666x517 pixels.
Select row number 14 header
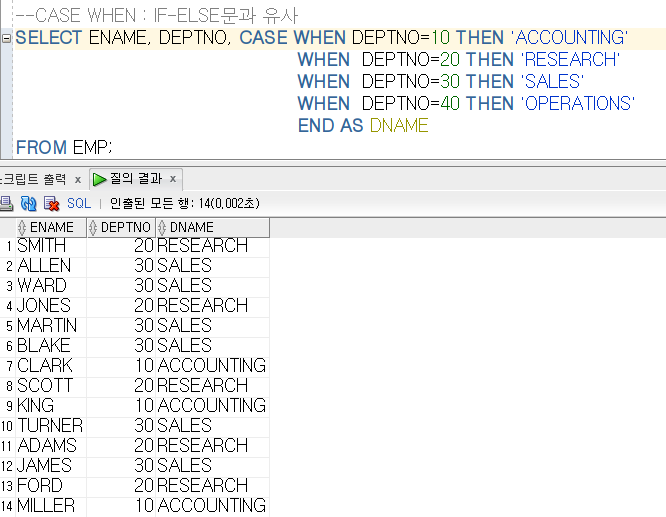(8, 506)
